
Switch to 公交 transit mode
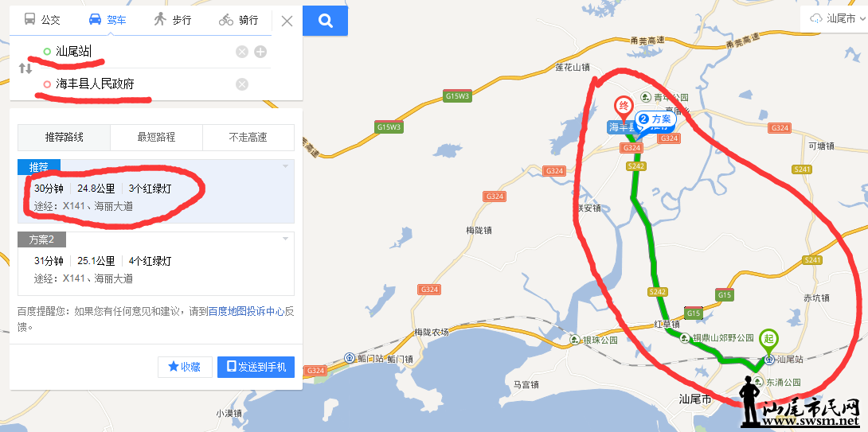(x=42, y=20)
